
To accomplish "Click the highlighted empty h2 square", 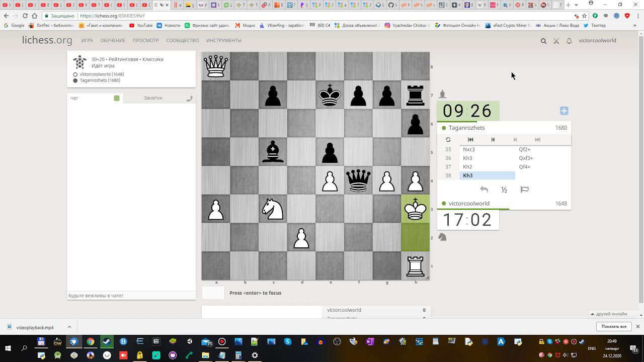I will coord(415,237).
